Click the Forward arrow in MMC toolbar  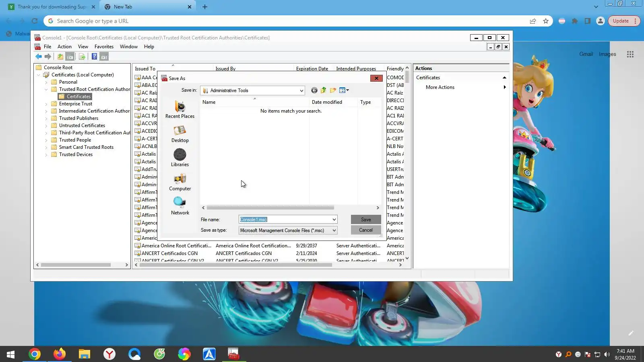[48, 57]
